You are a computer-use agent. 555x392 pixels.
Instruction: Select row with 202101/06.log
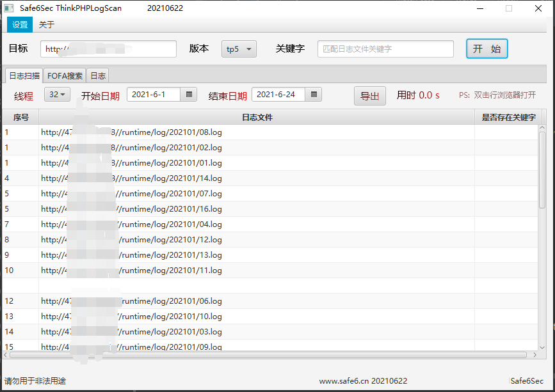pos(270,301)
